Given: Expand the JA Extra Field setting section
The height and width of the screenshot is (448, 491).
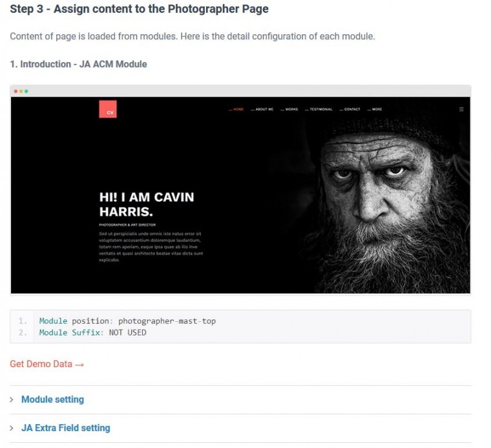Looking at the screenshot, I should pos(65,428).
